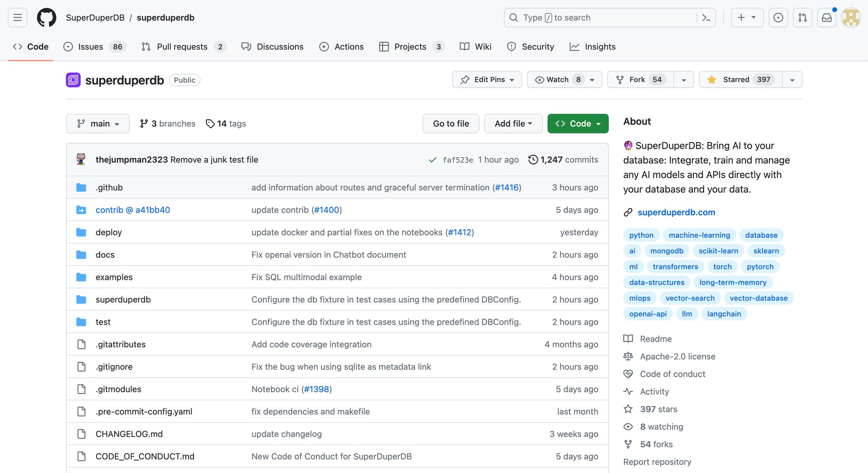868x473 pixels.
Task: Click the langchain topic tag
Action: tap(724, 314)
